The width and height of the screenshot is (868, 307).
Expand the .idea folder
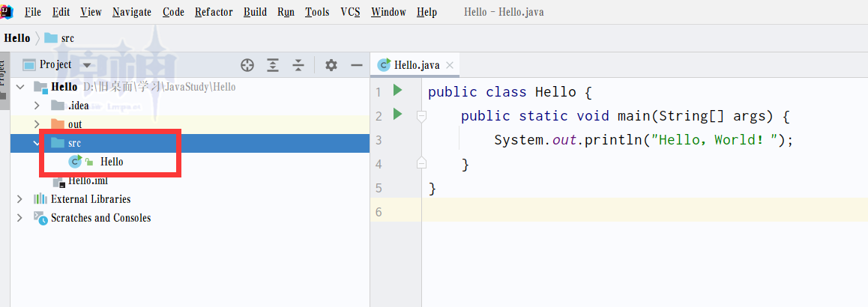37,105
